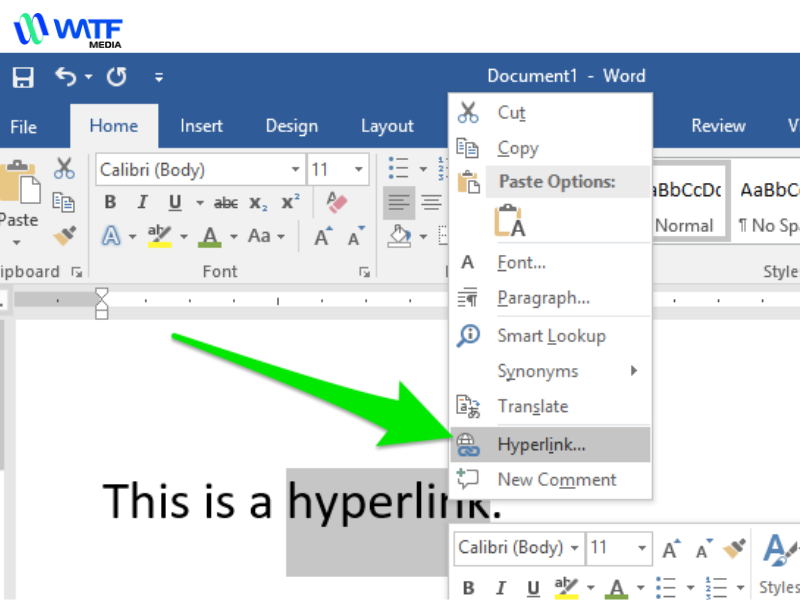The height and width of the screenshot is (600, 800).
Task: Apply the ribbon green font color
Action: [x=210, y=236]
